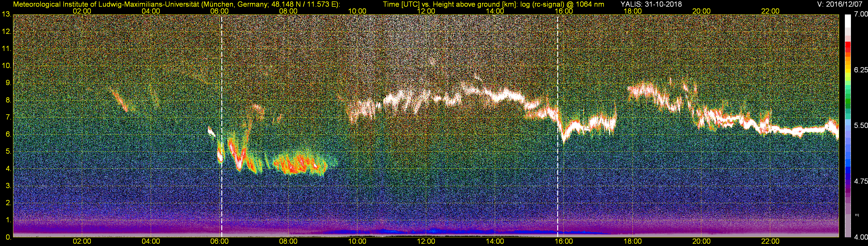Click the 7.00 value on the color scale
This screenshot has width=868, height=246.
(860, 14)
